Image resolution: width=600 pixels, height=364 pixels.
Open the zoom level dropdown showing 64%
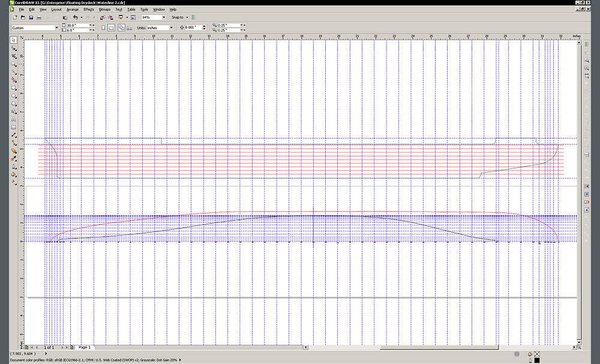pos(163,17)
